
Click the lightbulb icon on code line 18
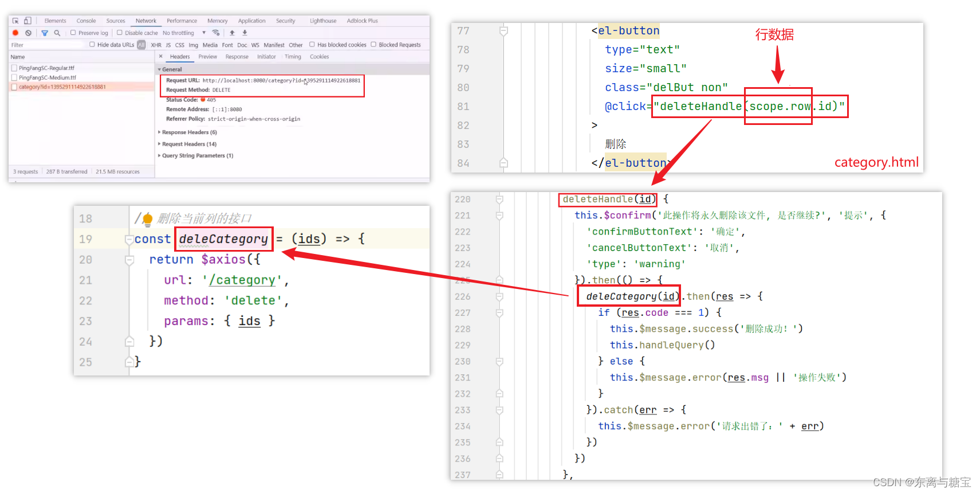[x=147, y=219]
